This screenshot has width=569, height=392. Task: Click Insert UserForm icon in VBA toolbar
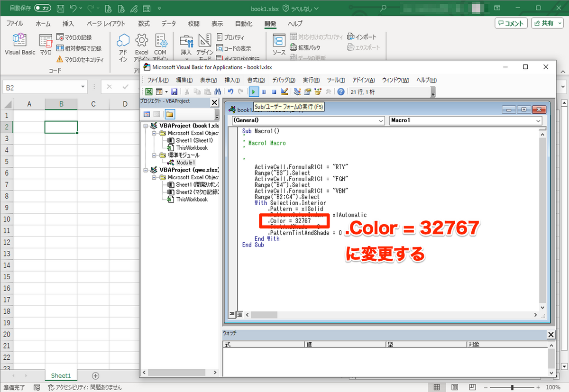159,92
